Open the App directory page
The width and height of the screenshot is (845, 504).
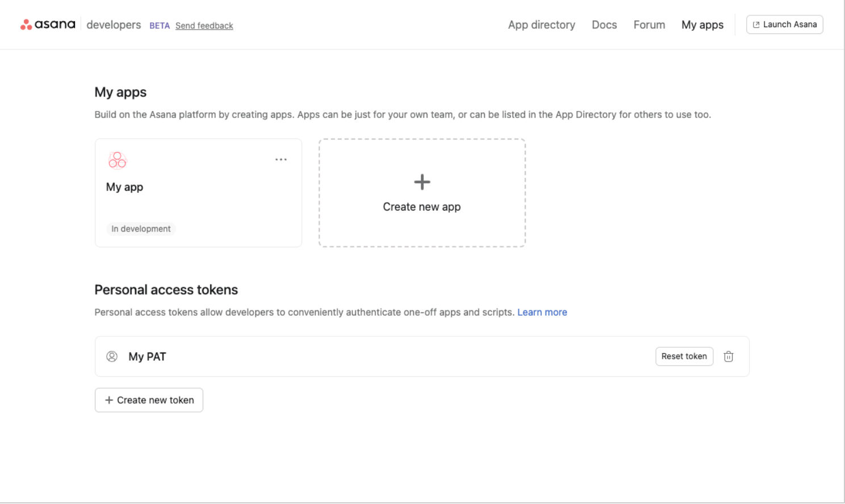tap(541, 25)
